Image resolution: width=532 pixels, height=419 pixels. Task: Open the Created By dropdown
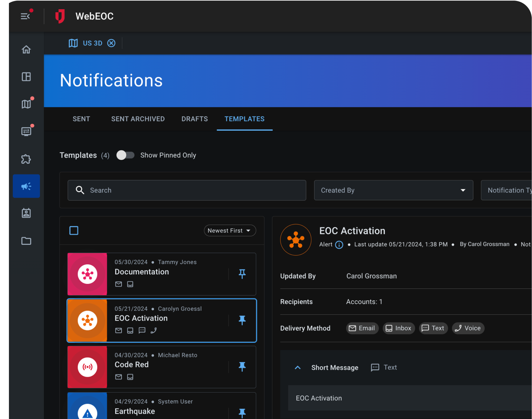pos(393,190)
